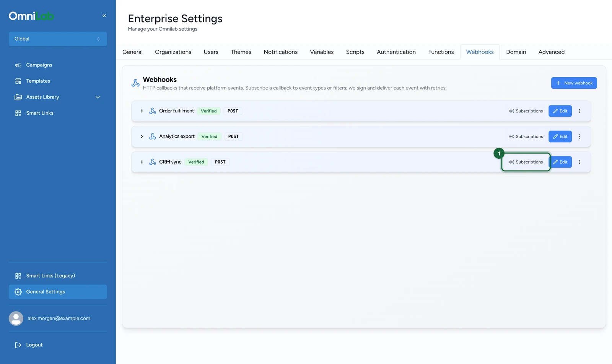612x364 pixels.
Task: Open Subscriptions for Analytics export
Action: click(526, 136)
